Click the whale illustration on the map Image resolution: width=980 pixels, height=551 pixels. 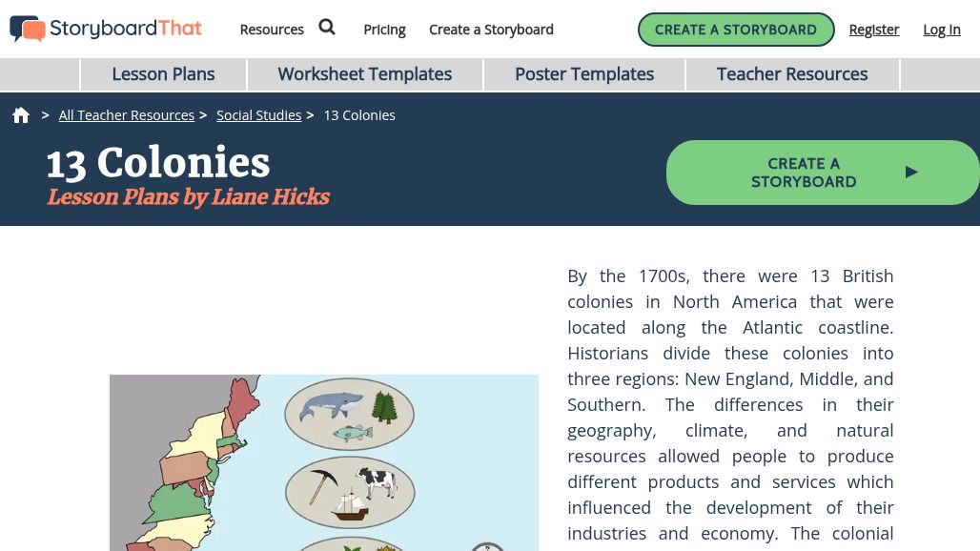tap(329, 405)
